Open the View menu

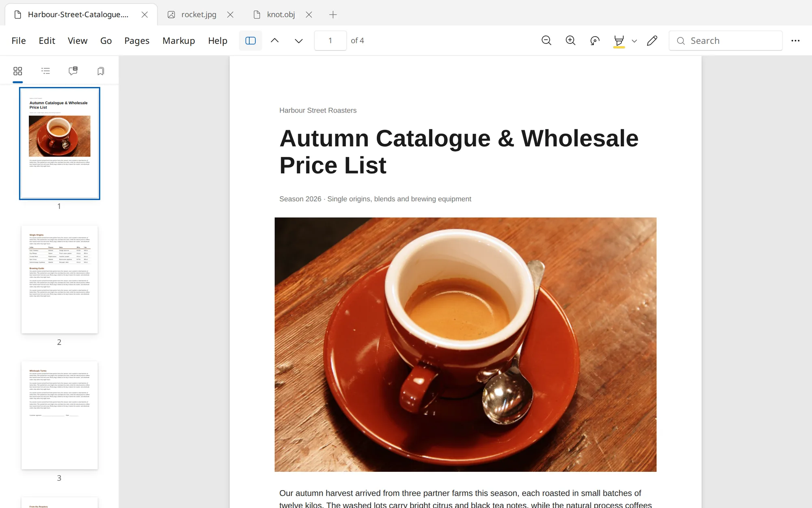tap(78, 41)
